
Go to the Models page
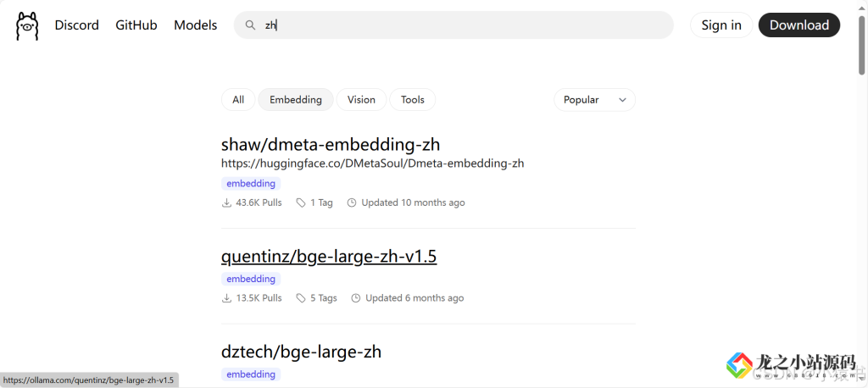coord(196,25)
